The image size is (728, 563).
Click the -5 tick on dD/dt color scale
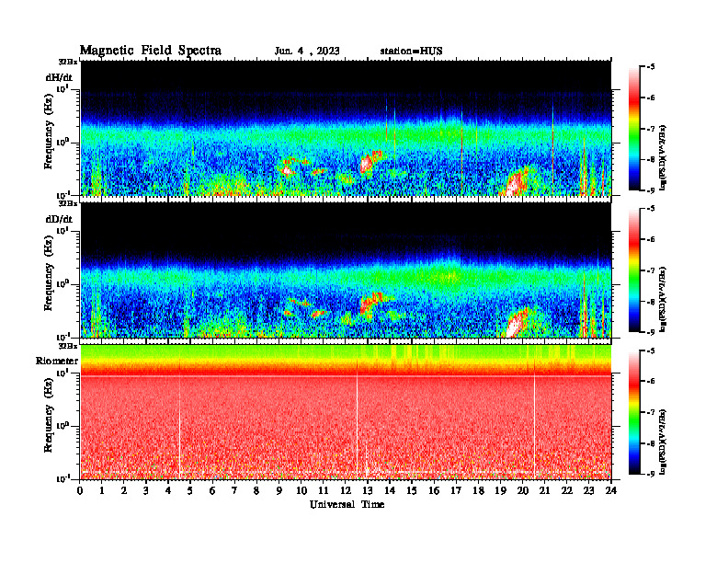click(x=651, y=209)
